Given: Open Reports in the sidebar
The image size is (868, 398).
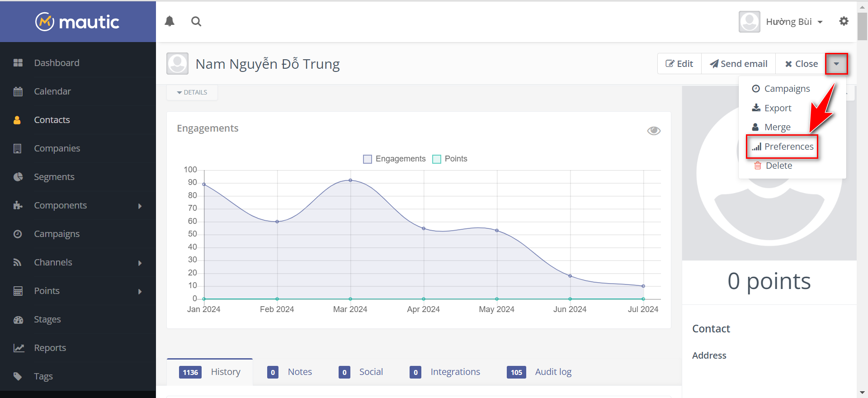Looking at the screenshot, I should click(x=50, y=348).
